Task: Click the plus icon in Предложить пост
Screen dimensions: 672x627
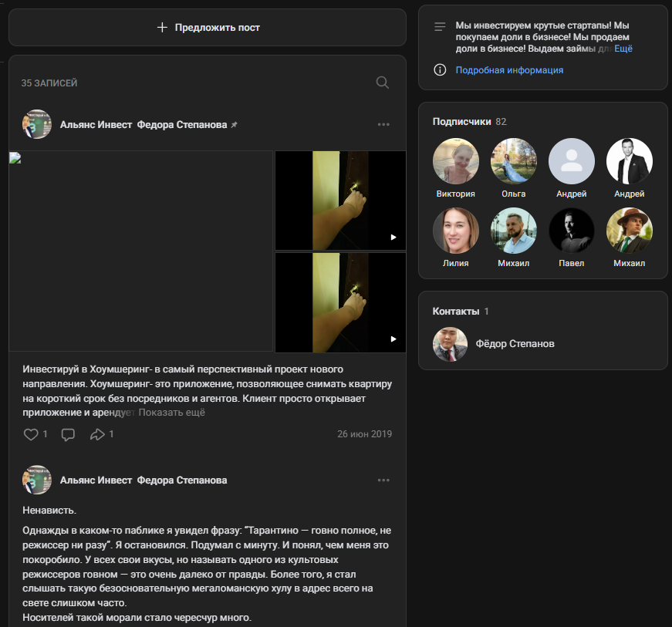Action: 162,27
